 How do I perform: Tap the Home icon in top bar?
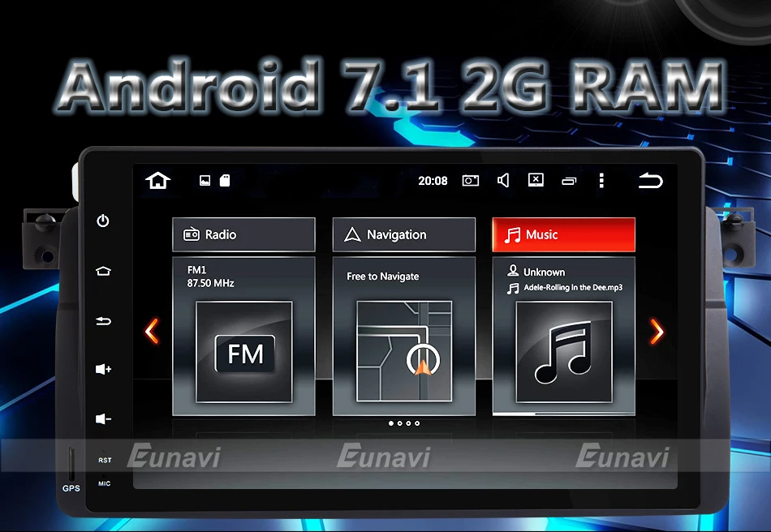[x=157, y=180]
